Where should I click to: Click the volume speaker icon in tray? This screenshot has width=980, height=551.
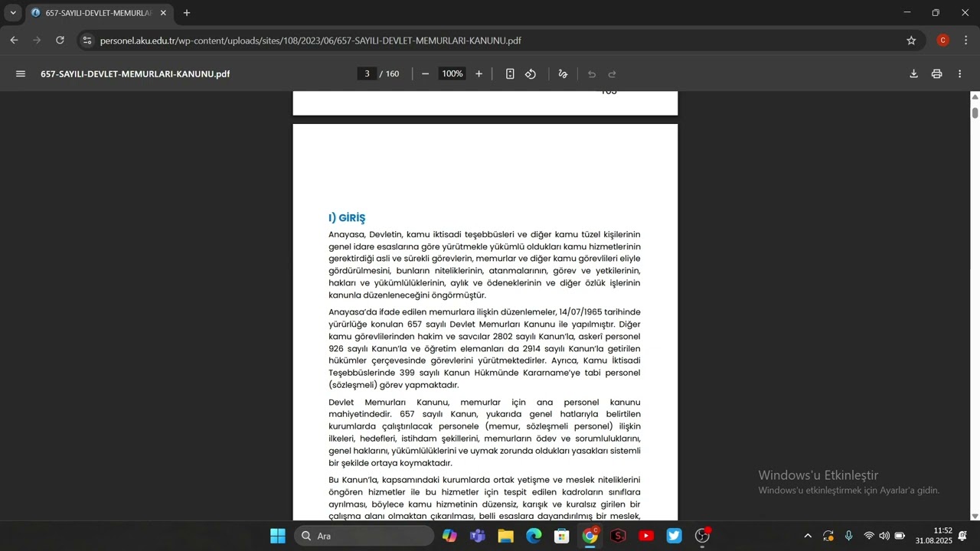884,536
